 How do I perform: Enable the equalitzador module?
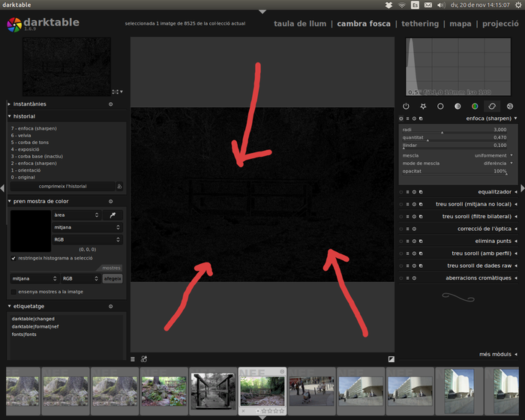click(x=401, y=192)
